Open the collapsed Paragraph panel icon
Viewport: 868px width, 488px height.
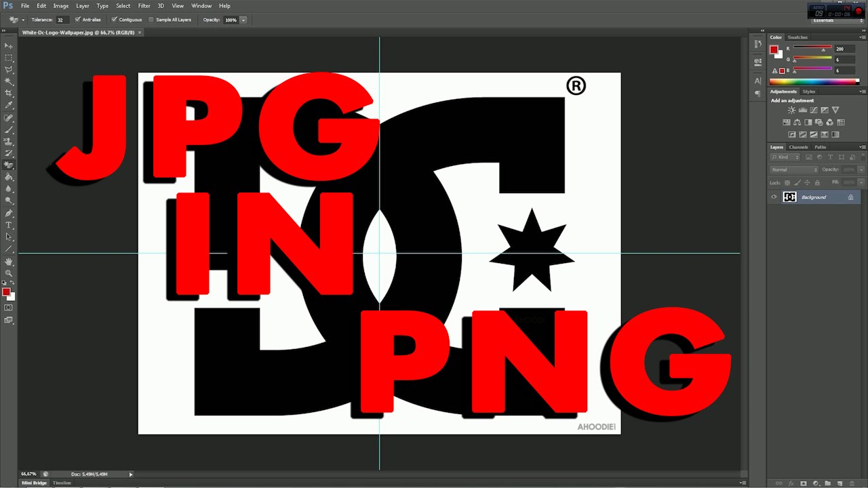(757, 94)
